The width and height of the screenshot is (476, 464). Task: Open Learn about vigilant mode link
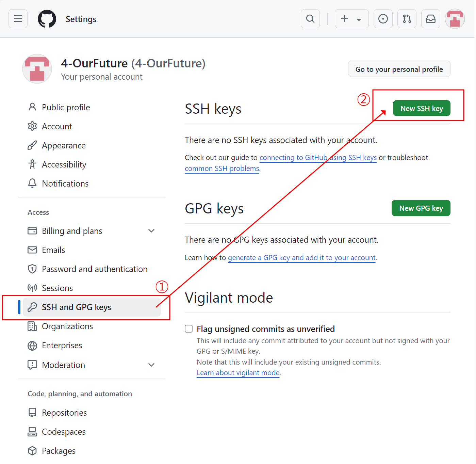[238, 373]
